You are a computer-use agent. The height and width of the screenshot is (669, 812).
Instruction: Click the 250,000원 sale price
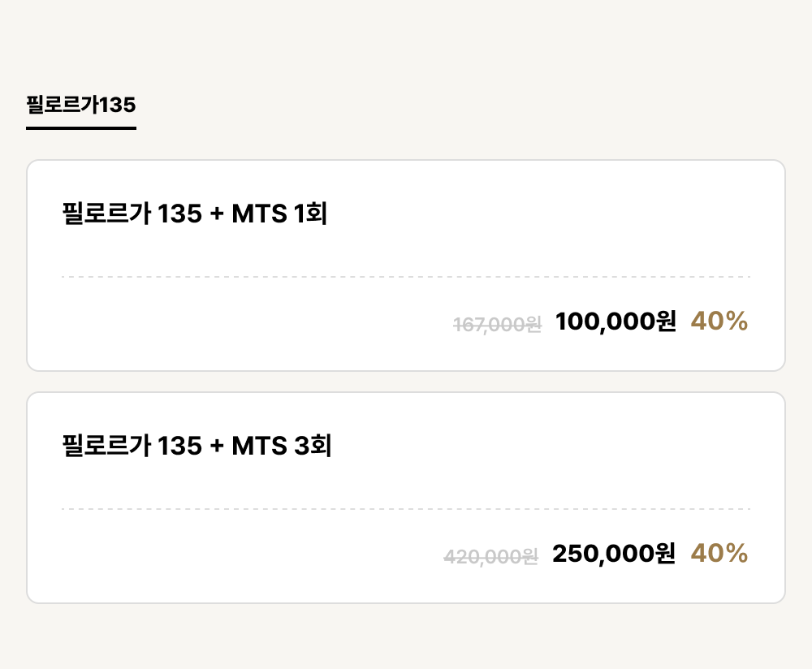click(x=614, y=553)
